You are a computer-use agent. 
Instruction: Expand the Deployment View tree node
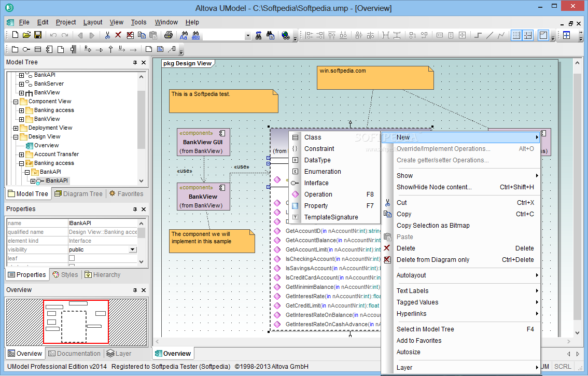coord(16,128)
